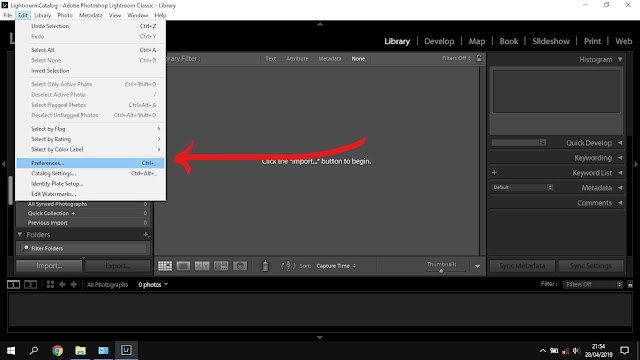Click the Export... button
This screenshot has width=640, height=360.
pyautogui.click(x=118, y=266)
